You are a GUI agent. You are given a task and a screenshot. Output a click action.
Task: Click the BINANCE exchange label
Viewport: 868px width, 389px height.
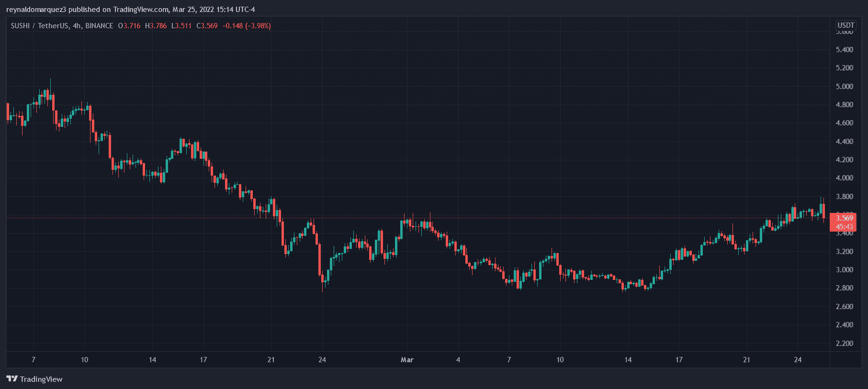pos(99,26)
